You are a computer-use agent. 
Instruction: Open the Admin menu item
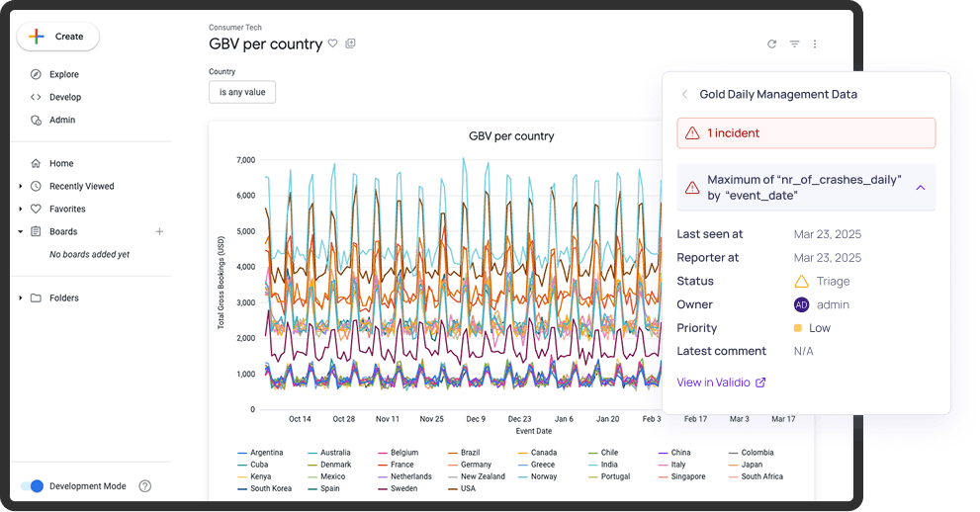(61, 120)
